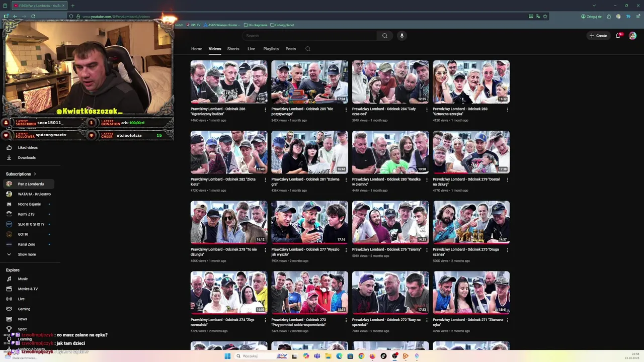Open the Live tab
644x362 pixels.
pyautogui.click(x=251, y=49)
